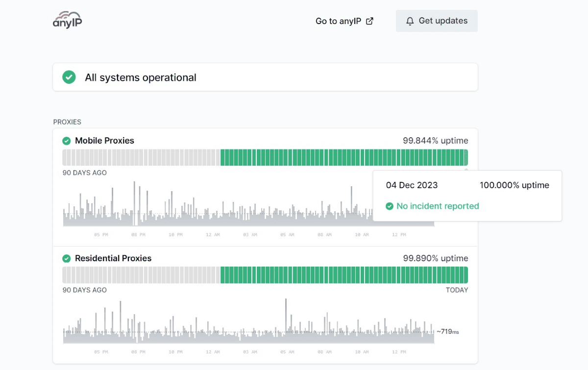Open the Go to anyIP link

click(344, 21)
